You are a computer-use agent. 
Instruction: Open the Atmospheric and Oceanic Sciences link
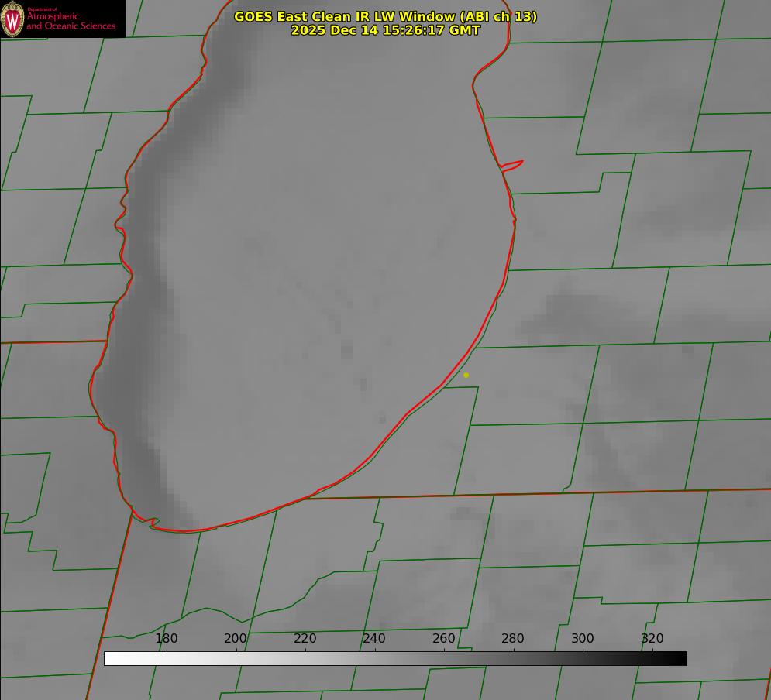[x=71, y=22]
